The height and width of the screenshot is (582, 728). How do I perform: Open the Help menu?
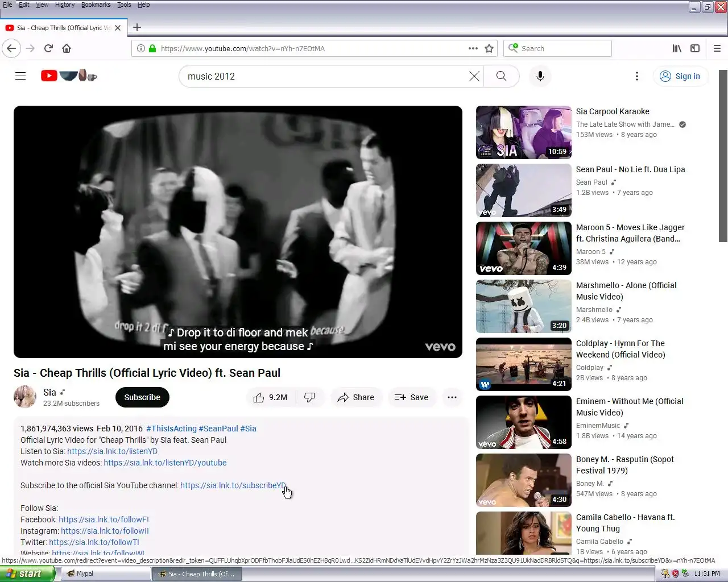[x=144, y=5]
